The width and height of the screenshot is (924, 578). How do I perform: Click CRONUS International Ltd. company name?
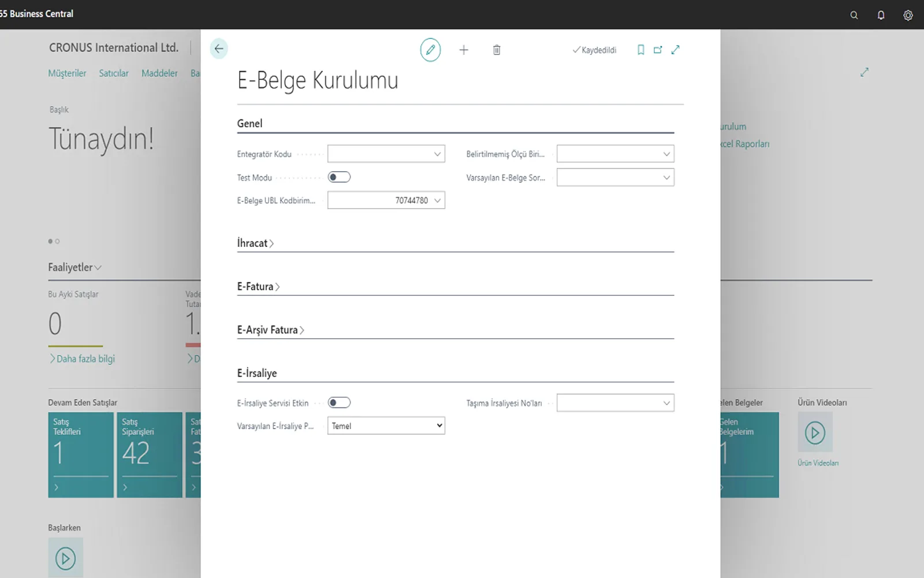[114, 48]
